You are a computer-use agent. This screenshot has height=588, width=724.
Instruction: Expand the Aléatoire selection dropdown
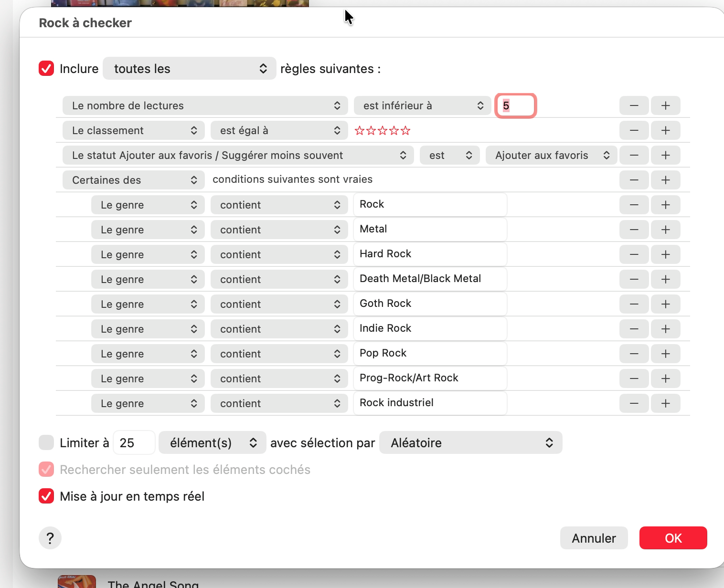[x=470, y=442]
